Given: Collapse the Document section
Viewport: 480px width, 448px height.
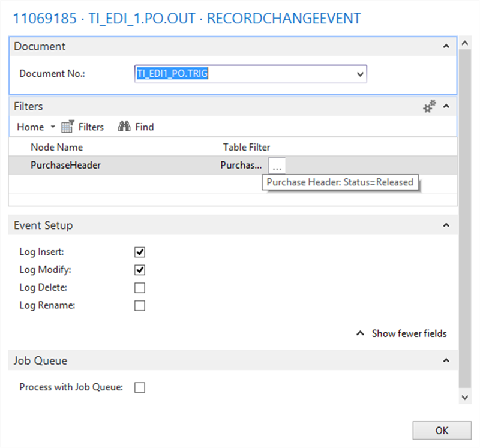Looking at the screenshot, I should 446,46.
